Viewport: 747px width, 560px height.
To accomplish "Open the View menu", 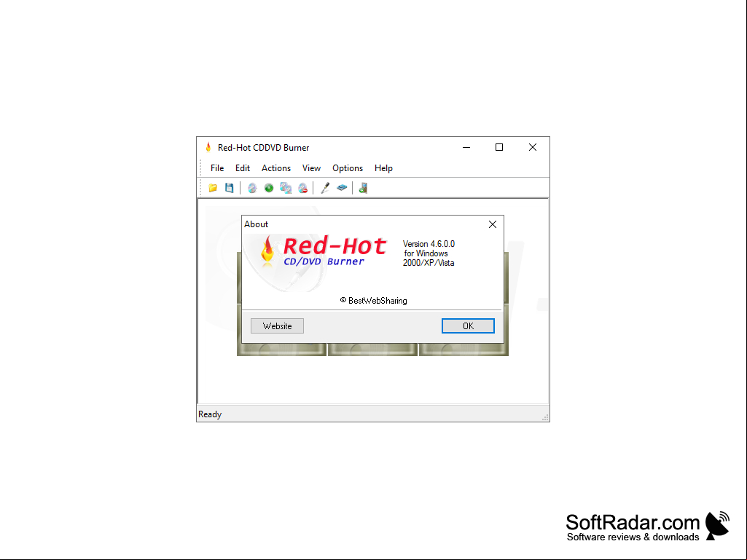I will 311,168.
